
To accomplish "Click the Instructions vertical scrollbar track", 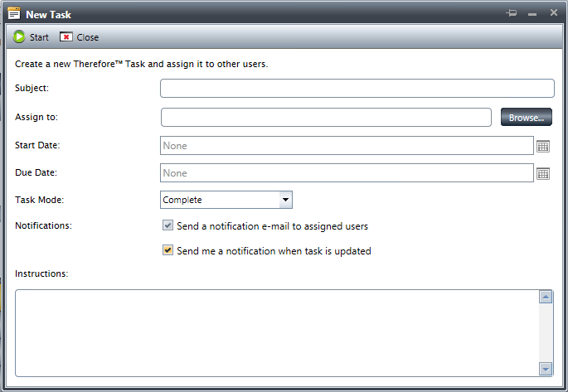I will (546, 332).
